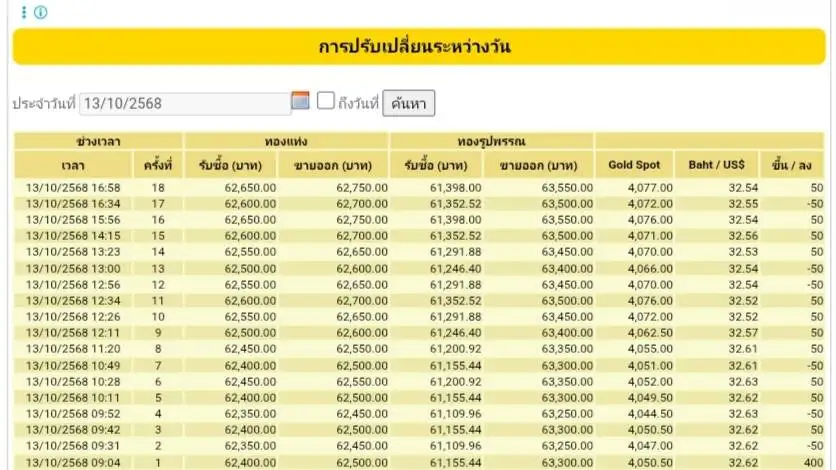Click the ครั้งที่ column header
This screenshot has height=470, width=836.
click(158, 165)
